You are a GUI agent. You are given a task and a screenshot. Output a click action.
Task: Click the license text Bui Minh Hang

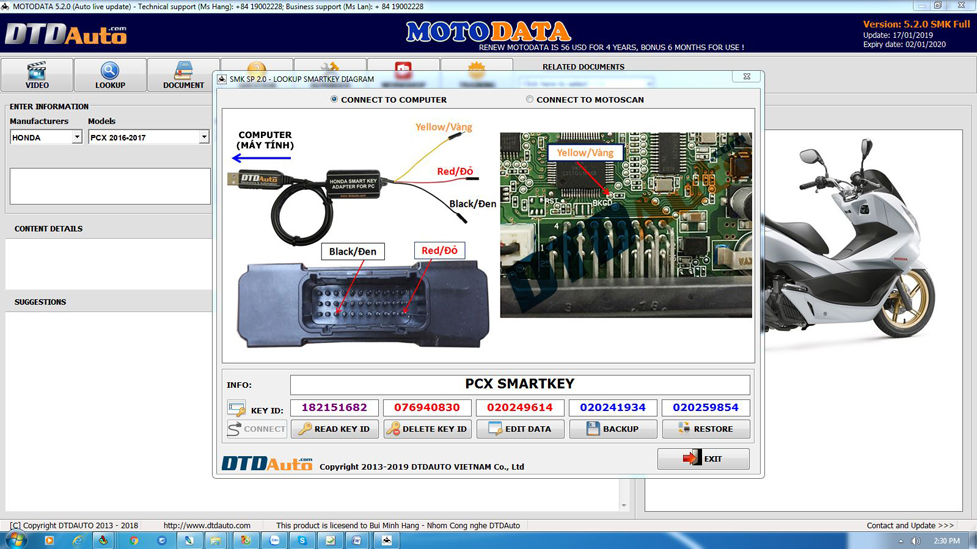(x=398, y=525)
